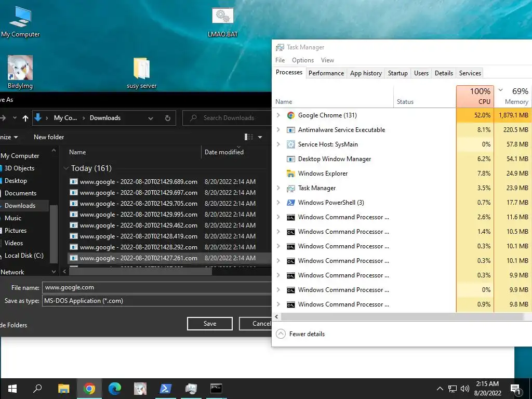
Task: Open the recent locations dropdown arrow
Action: 15,118
